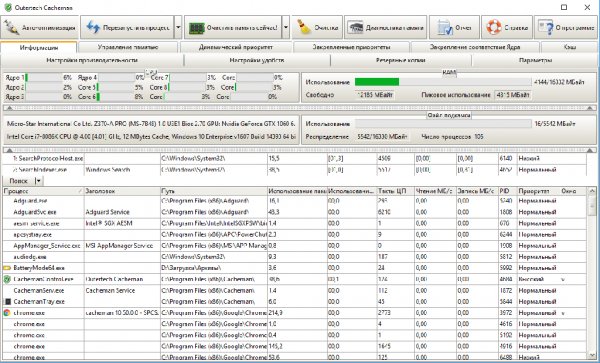Click the CachemanTray.exe process icon
This screenshot has width=600, height=363.
(7, 302)
